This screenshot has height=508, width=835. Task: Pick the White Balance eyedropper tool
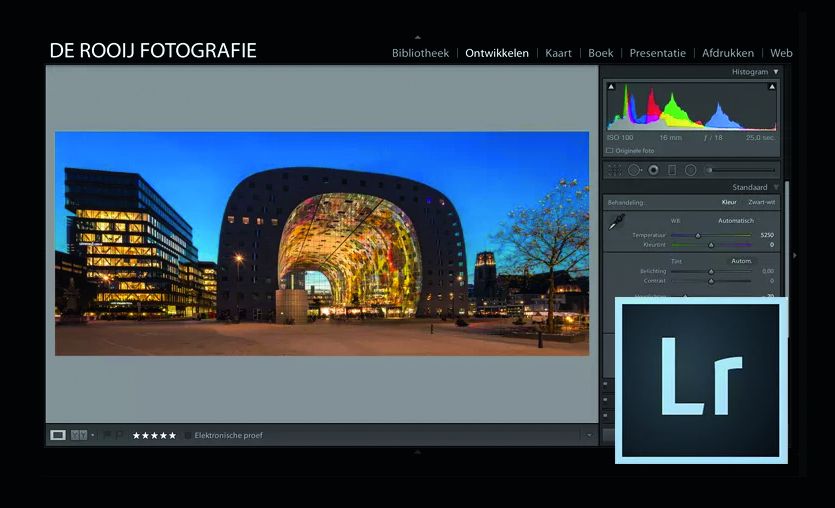[618, 222]
